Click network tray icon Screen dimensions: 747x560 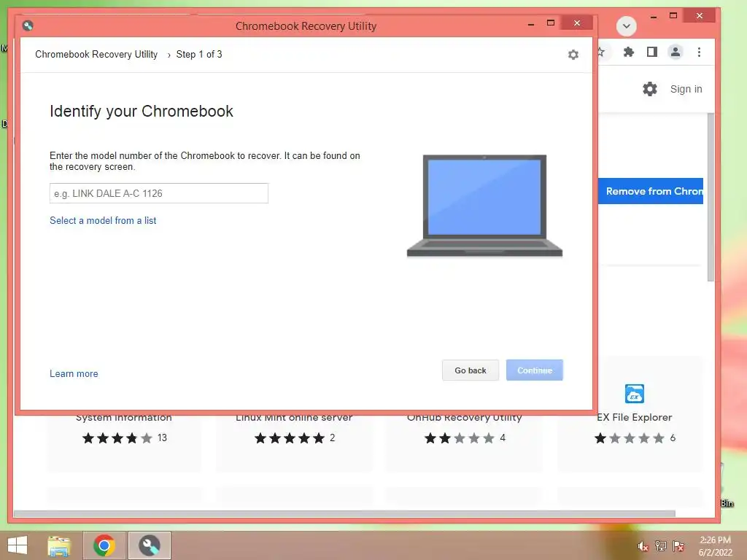pyautogui.click(x=661, y=545)
